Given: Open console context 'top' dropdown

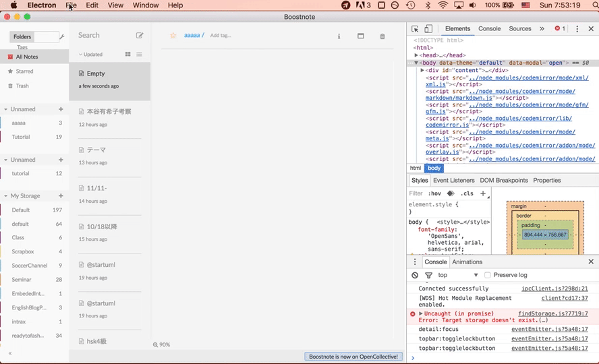Looking at the screenshot, I should 457,275.
